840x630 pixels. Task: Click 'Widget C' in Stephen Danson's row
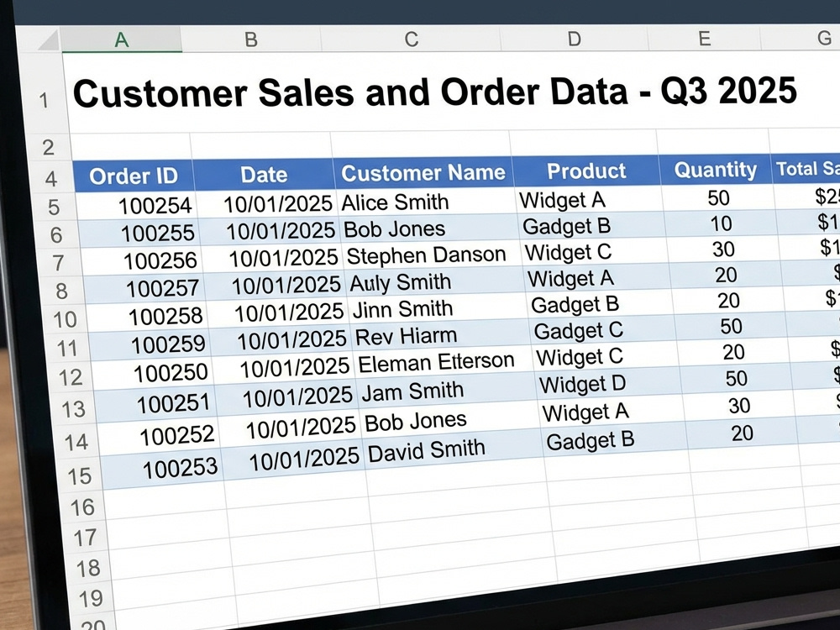[x=595, y=252]
